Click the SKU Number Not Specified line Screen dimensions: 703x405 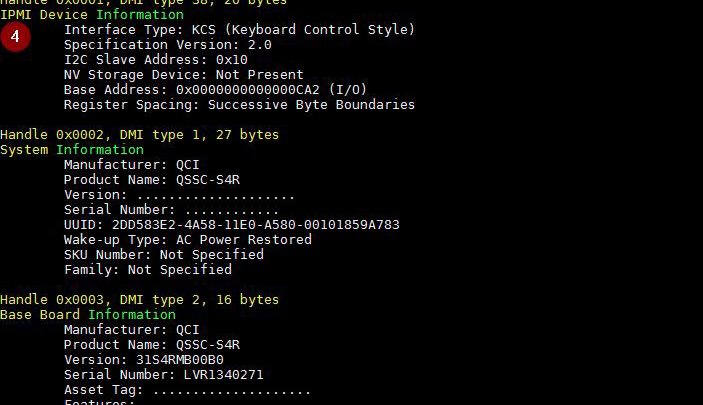(x=164, y=255)
